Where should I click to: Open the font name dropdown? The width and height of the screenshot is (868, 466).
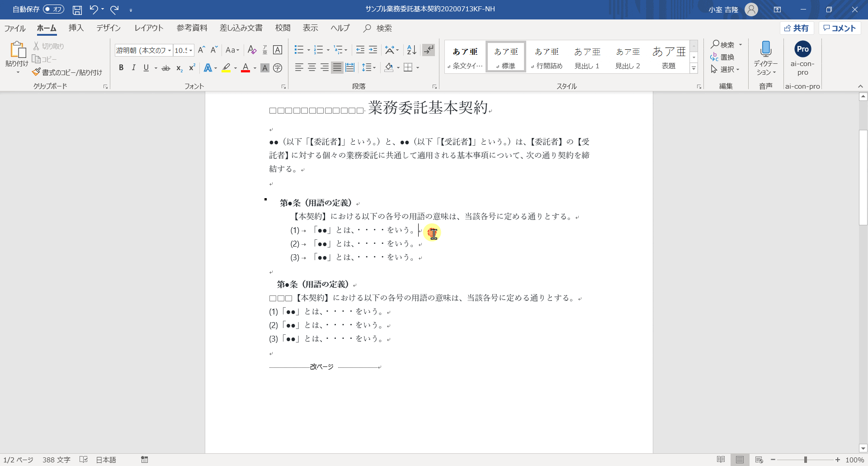click(170, 50)
